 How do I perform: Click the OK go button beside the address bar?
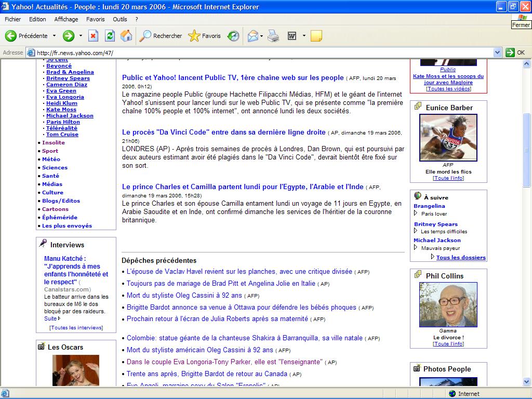(516, 52)
